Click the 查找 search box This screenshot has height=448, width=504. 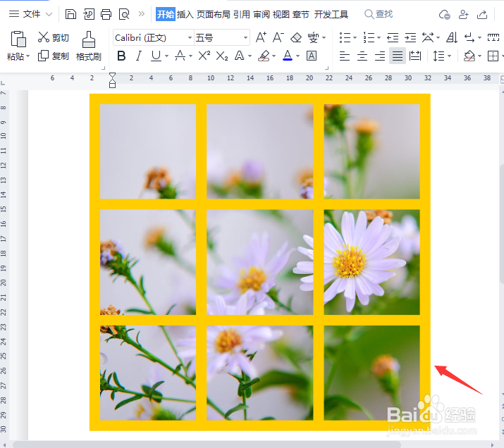(379, 14)
